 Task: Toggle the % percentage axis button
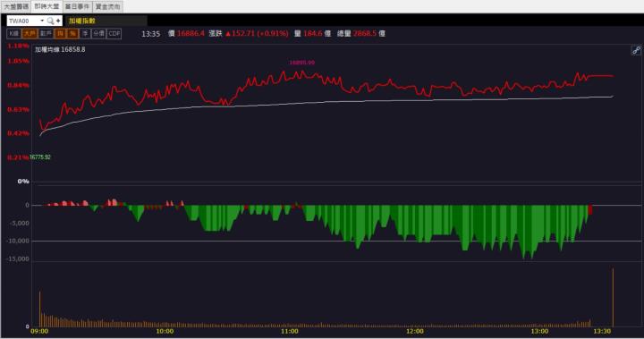pyautogui.click(x=72, y=34)
